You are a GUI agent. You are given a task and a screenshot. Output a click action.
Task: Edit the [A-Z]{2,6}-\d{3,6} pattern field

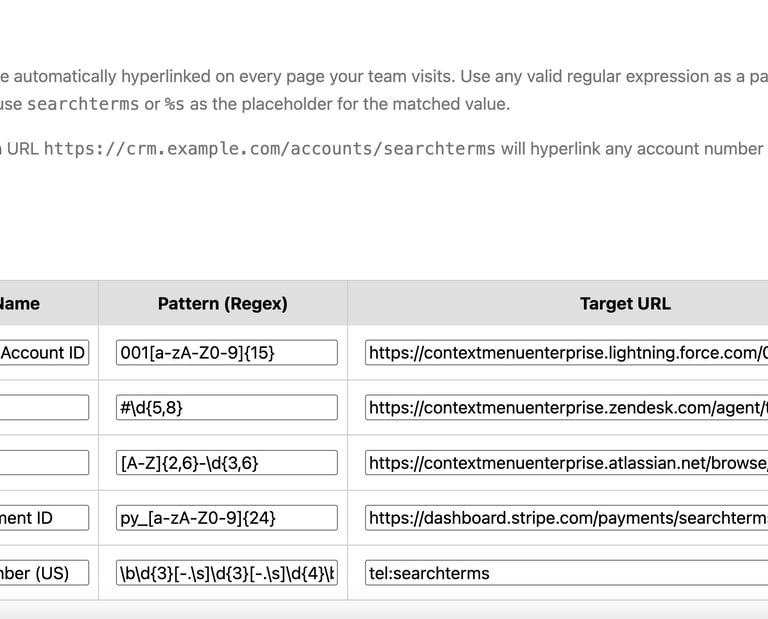pyautogui.click(x=226, y=462)
